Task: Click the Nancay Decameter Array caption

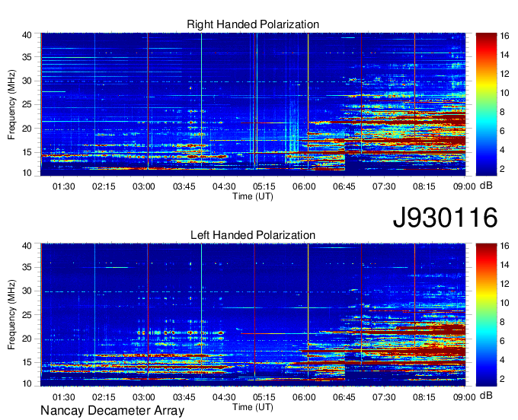Action: tap(112, 410)
